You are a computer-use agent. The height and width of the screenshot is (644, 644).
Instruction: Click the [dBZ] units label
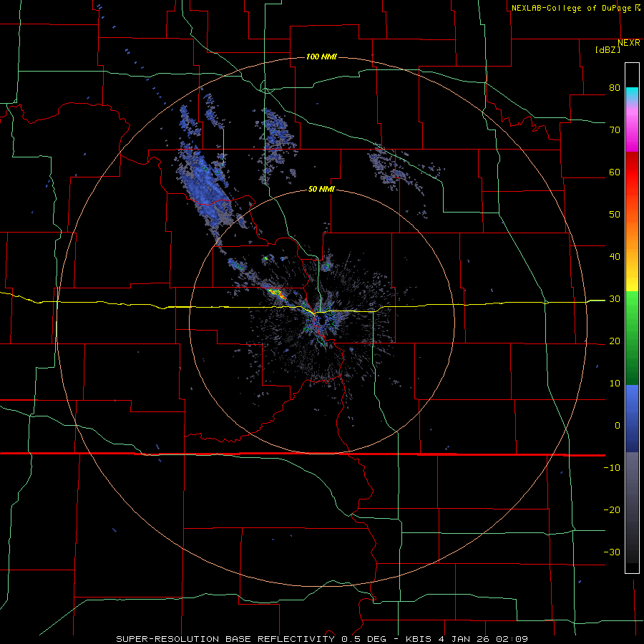coord(608,49)
